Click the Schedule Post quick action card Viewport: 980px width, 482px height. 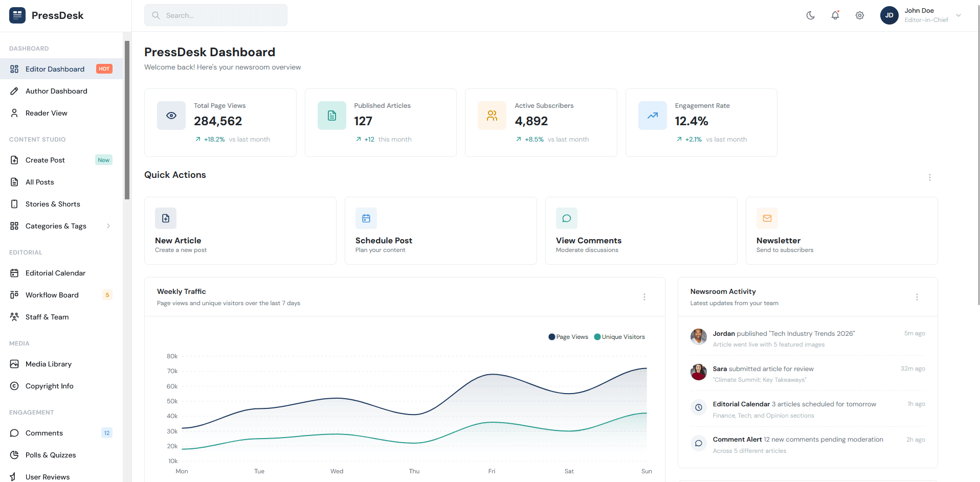(x=441, y=231)
